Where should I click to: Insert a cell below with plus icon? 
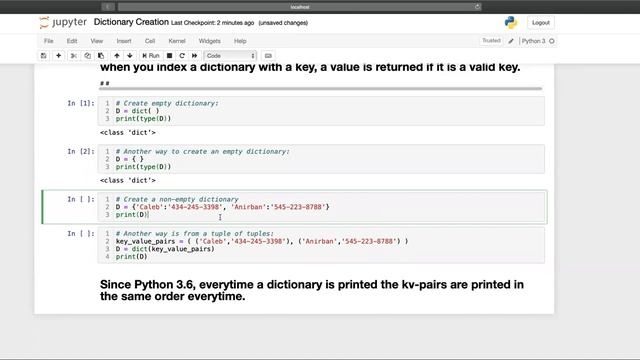click(58, 56)
